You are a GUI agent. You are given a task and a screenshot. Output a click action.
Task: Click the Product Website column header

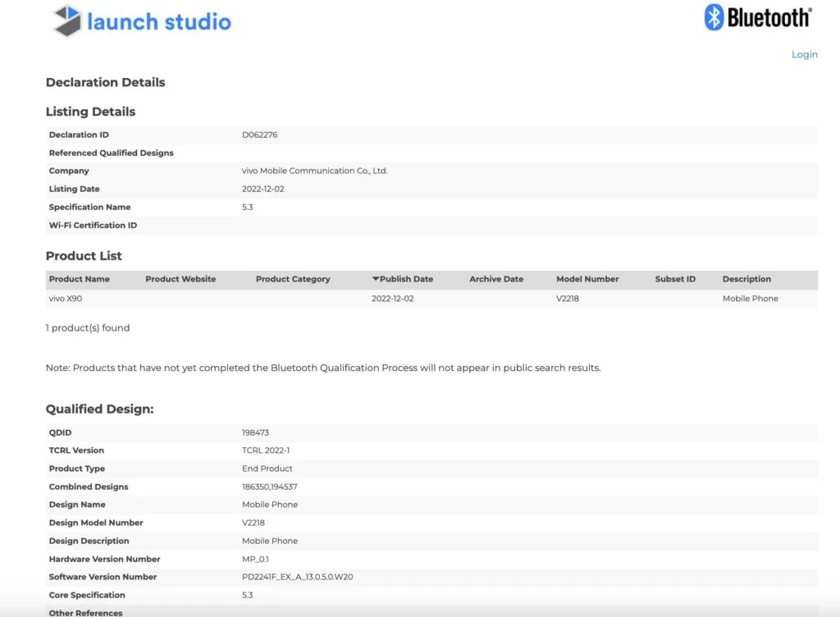180,279
